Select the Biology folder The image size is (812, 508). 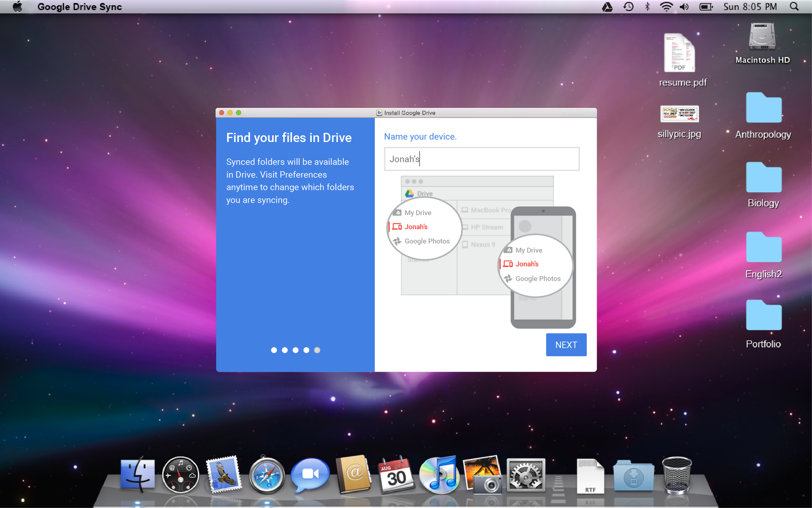click(x=764, y=177)
